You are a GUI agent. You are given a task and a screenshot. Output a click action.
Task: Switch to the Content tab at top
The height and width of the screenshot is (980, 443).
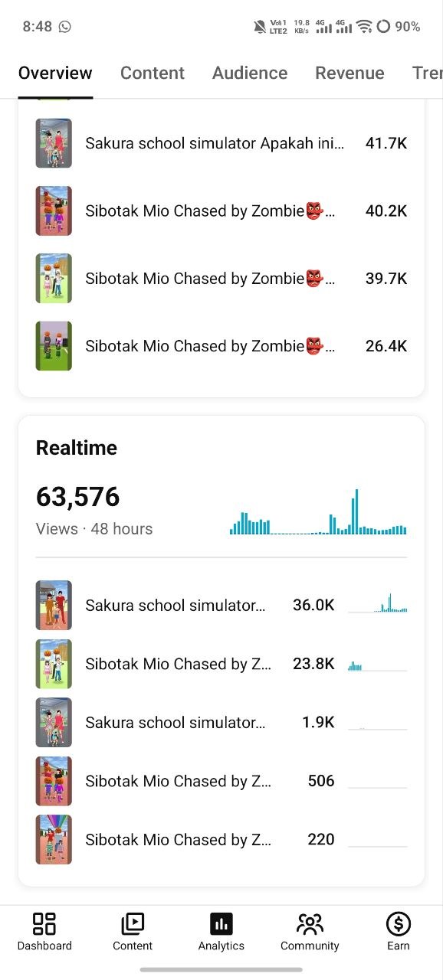click(153, 73)
